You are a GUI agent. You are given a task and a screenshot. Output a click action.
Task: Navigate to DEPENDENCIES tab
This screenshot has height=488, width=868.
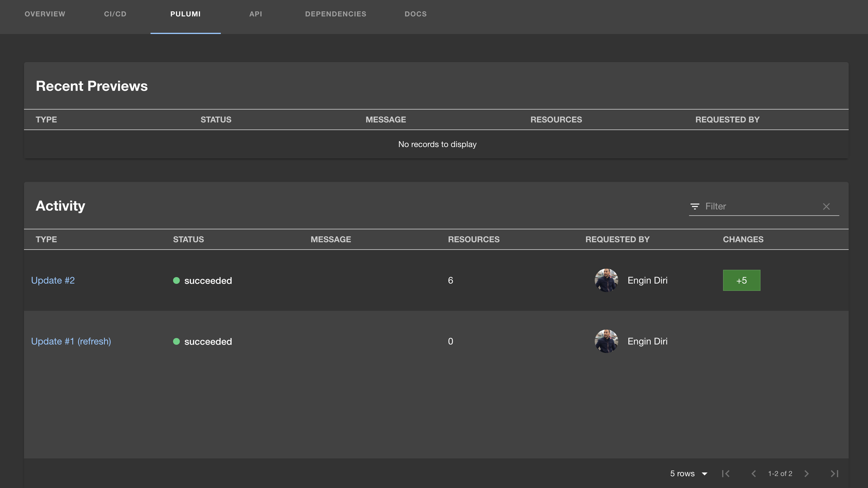click(336, 14)
